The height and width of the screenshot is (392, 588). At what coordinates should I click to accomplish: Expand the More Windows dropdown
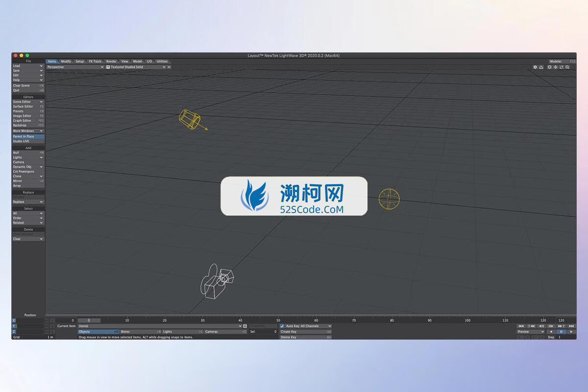click(x=28, y=131)
